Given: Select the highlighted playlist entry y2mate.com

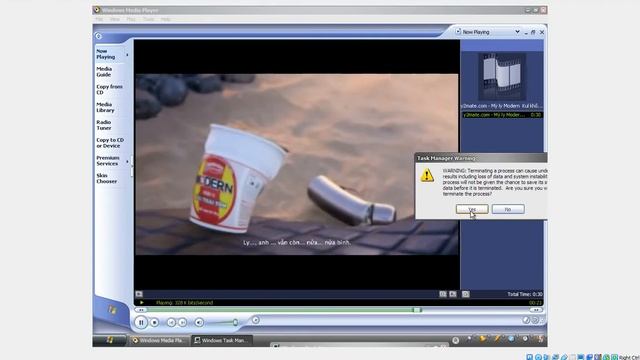Looking at the screenshot, I should [502, 115].
